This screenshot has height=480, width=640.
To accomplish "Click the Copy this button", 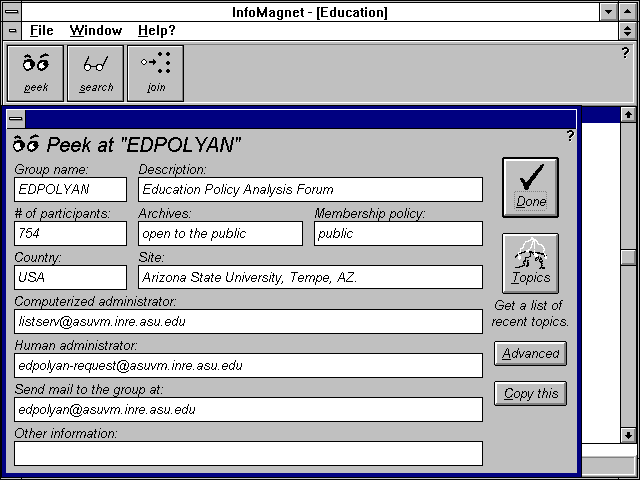I will (x=530, y=393).
